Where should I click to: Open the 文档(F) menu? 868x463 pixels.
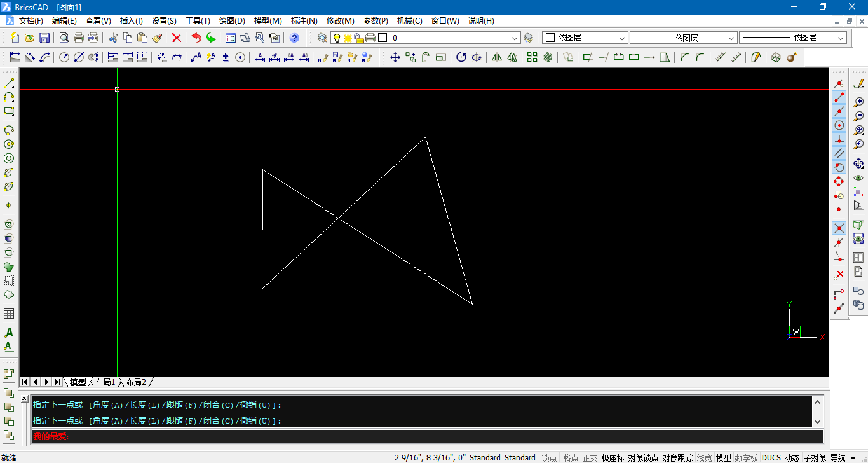coord(31,21)
